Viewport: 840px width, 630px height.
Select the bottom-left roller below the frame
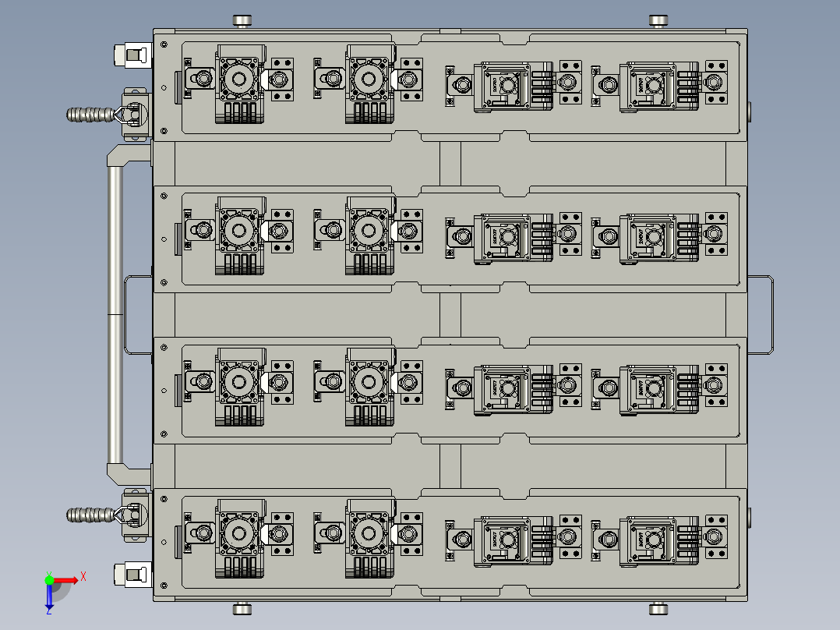[242, 608]
